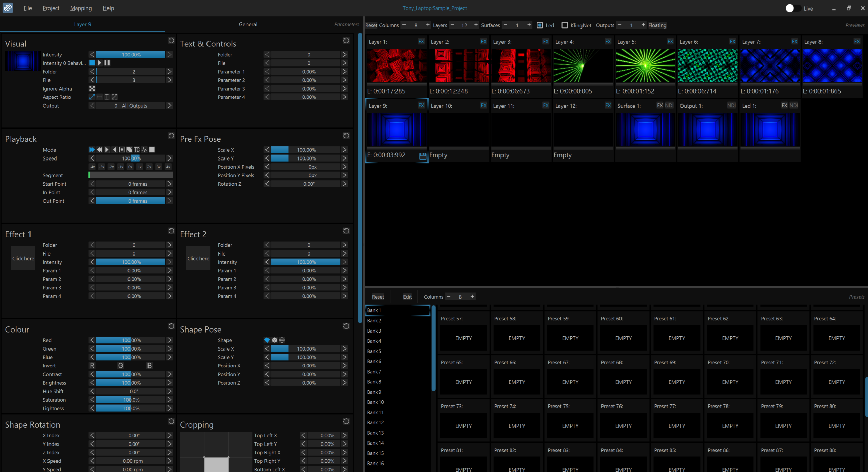Enable the KlingNet checkbox

565,25
